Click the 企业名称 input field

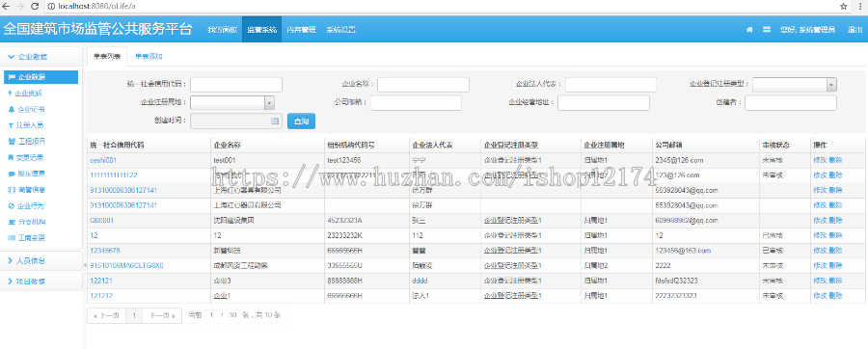click(423, 85)
